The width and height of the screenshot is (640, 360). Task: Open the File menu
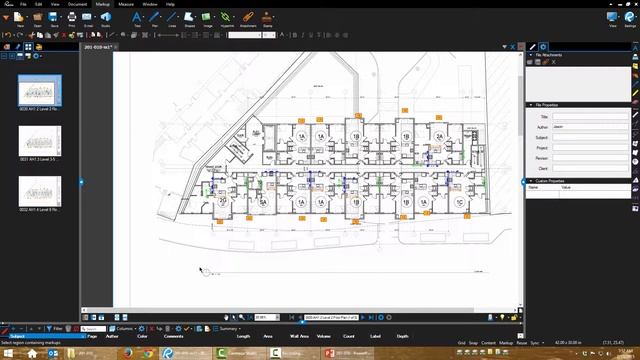23,4
